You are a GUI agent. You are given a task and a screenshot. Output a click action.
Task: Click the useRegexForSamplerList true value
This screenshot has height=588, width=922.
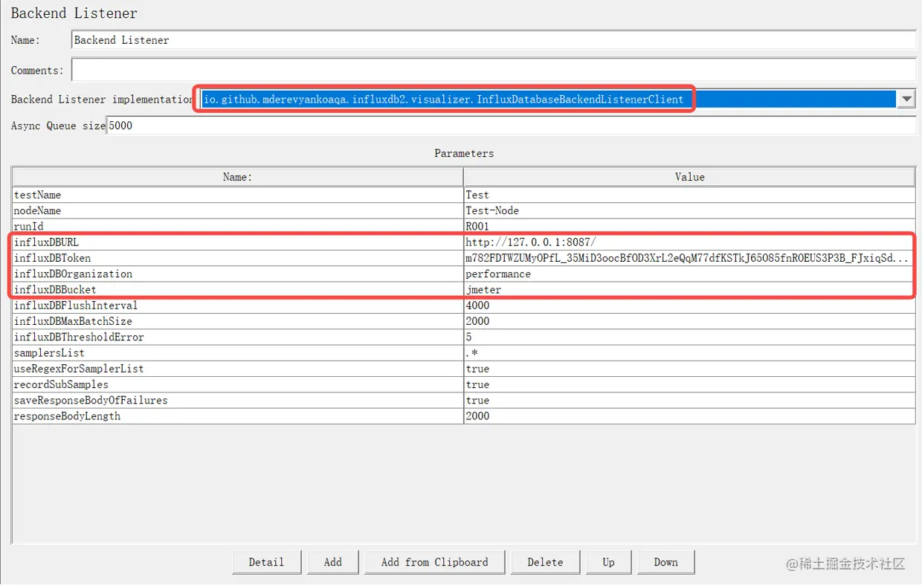point(689,369)
